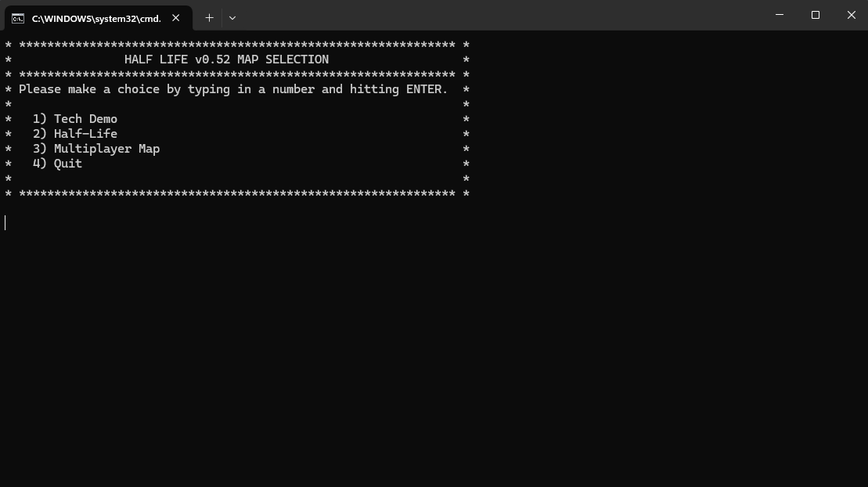
Task: Expand the new tab profile dropdown
Action: tap(232, 18)
